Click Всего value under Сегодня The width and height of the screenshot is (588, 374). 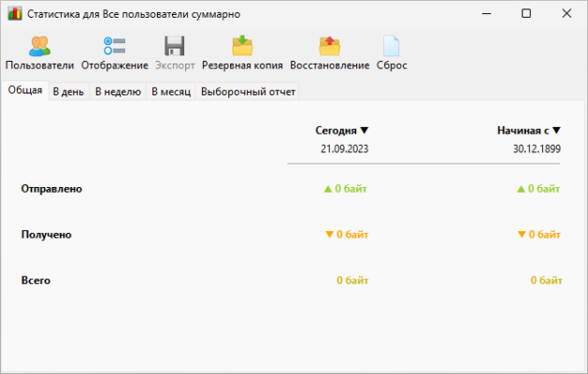[x=352, y=280]
